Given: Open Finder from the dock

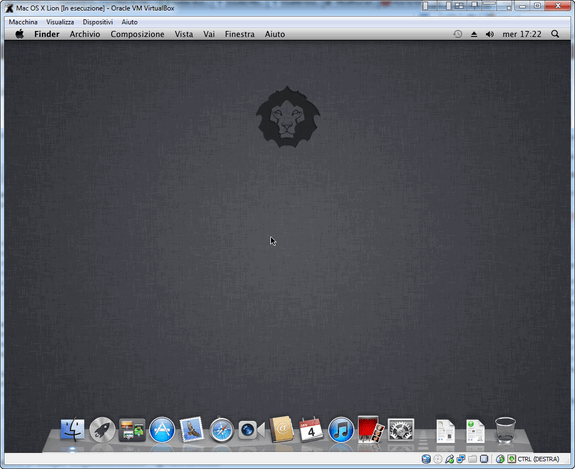Looking at the screenshot, I should [72, 429].
